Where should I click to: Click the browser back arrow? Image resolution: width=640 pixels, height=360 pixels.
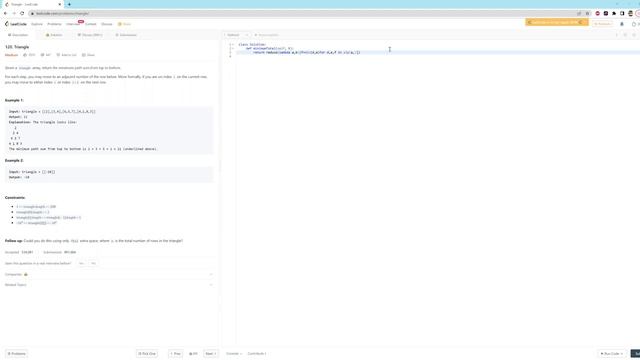coord(5,13)
